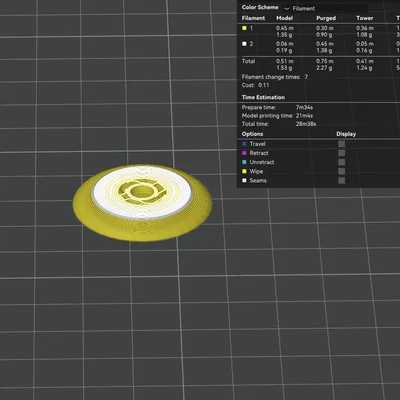Click the prepare time value "7m34s"
Viewport: 400px width, 400px height.
coord(304,107)
